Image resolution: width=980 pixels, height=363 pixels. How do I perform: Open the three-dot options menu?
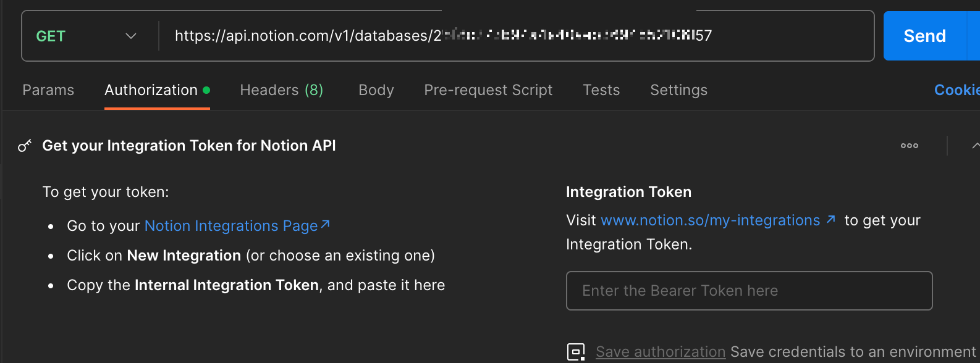(910, 146)
